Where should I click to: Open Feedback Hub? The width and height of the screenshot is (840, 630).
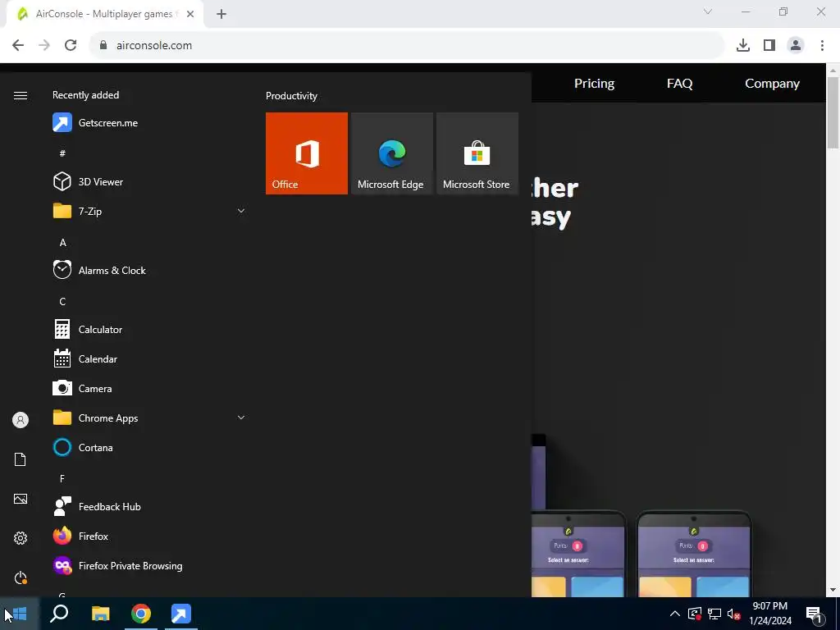click(x=149, y=506)
